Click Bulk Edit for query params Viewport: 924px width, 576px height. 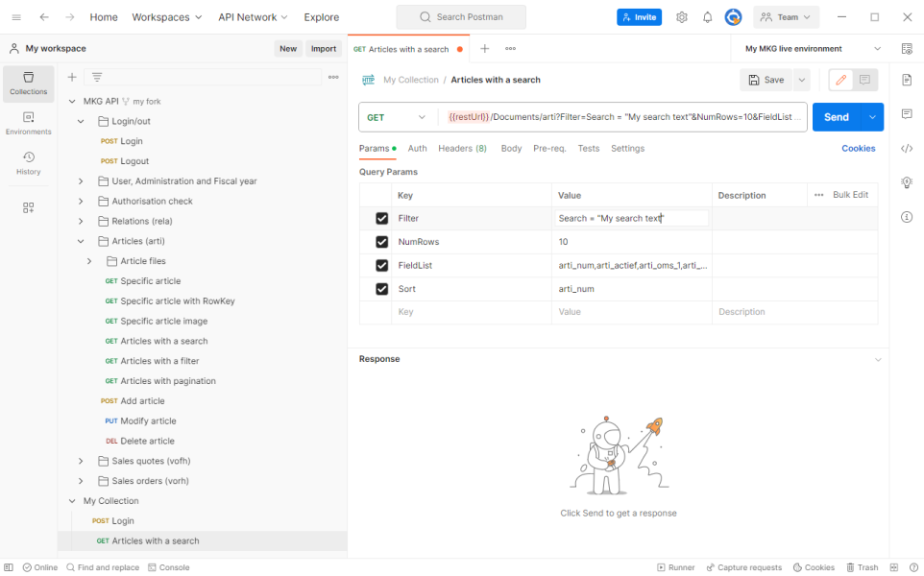tap(850, 195)
